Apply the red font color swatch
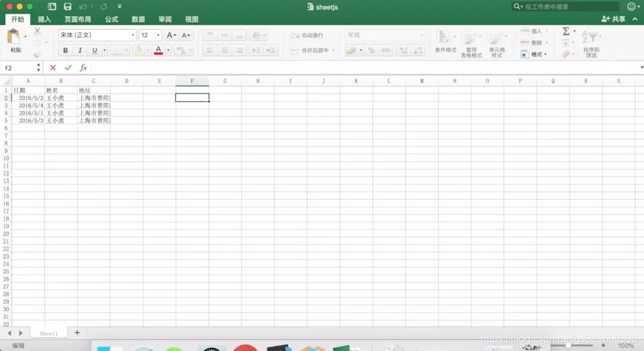Screen dimensions: 644x351 (x=158, y=50)
